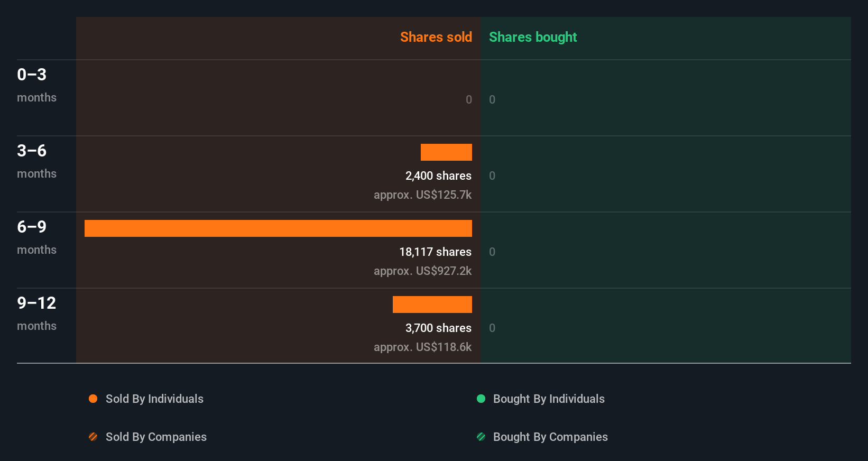Click the striped Sold By Companies legend icon

click(93, 437)
